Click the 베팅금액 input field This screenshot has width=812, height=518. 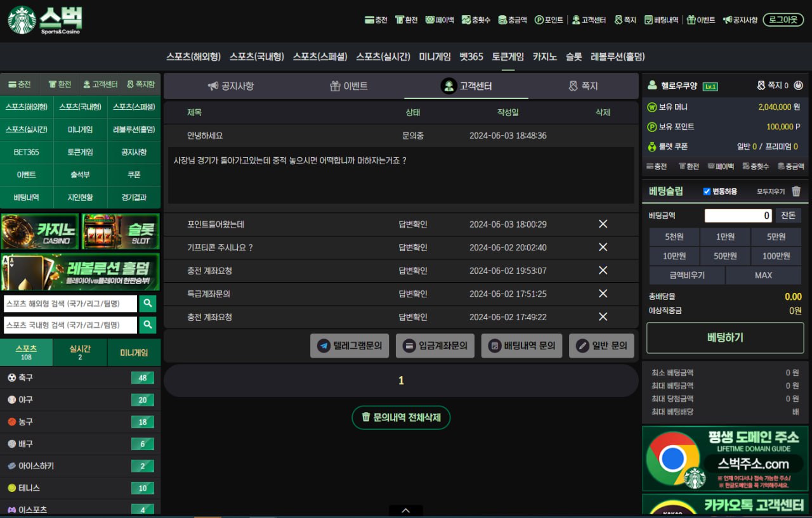[x=738, y=216]
